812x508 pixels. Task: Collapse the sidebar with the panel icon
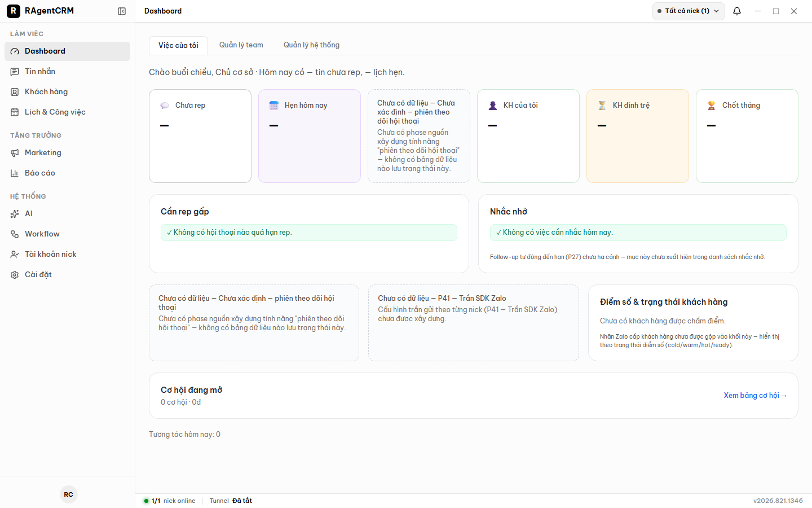coord(122,11)
